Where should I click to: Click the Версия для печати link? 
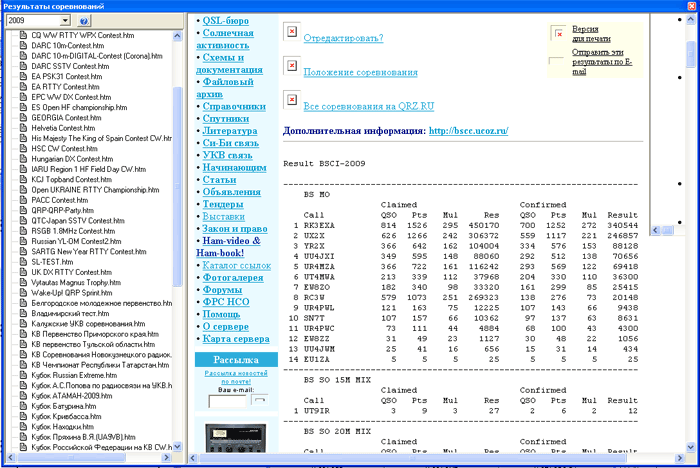point(591,34)
